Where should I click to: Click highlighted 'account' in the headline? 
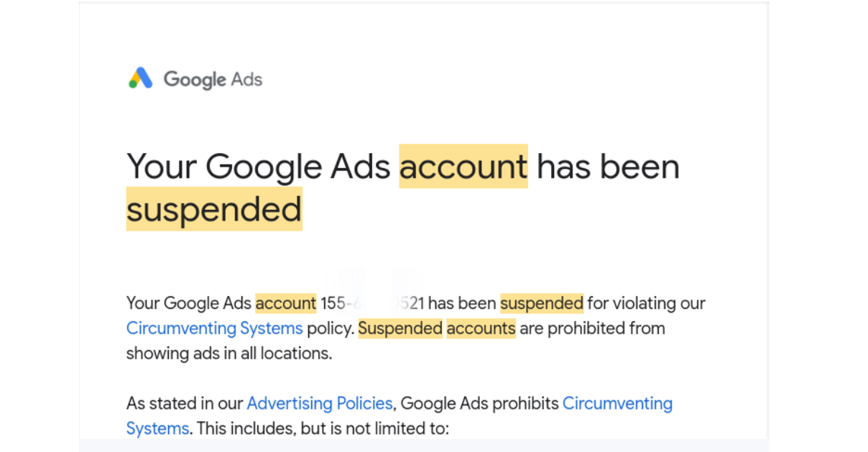click(463, 167)
